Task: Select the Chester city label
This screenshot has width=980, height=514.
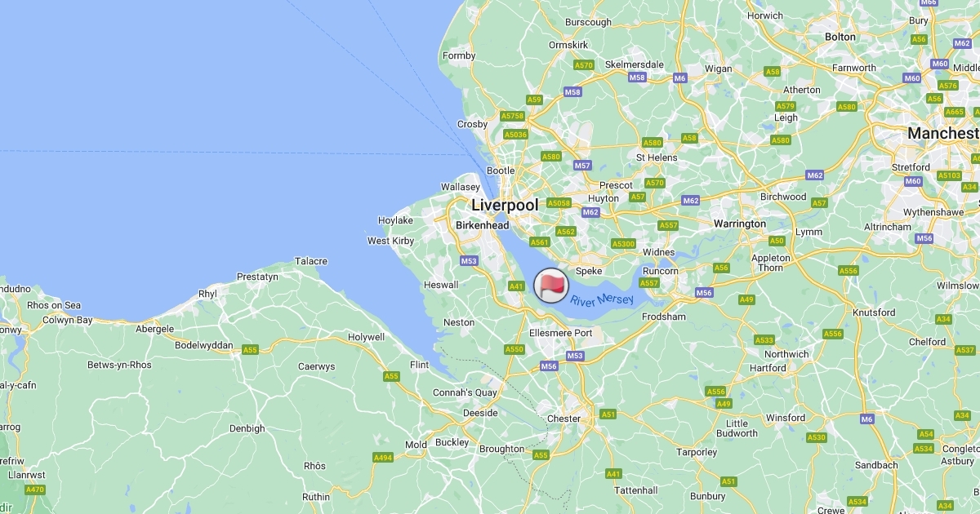Action: coord(563,419)
